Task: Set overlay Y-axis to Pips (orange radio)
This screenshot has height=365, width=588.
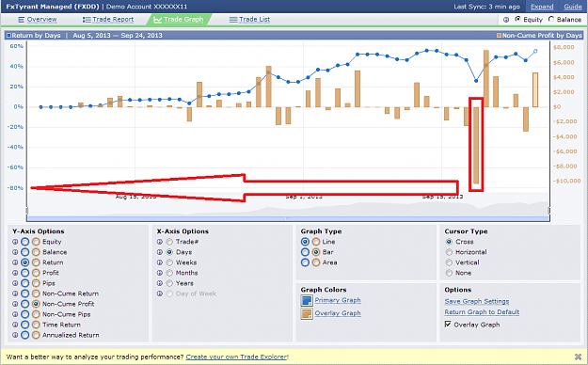Action: [x=36, y=283]
